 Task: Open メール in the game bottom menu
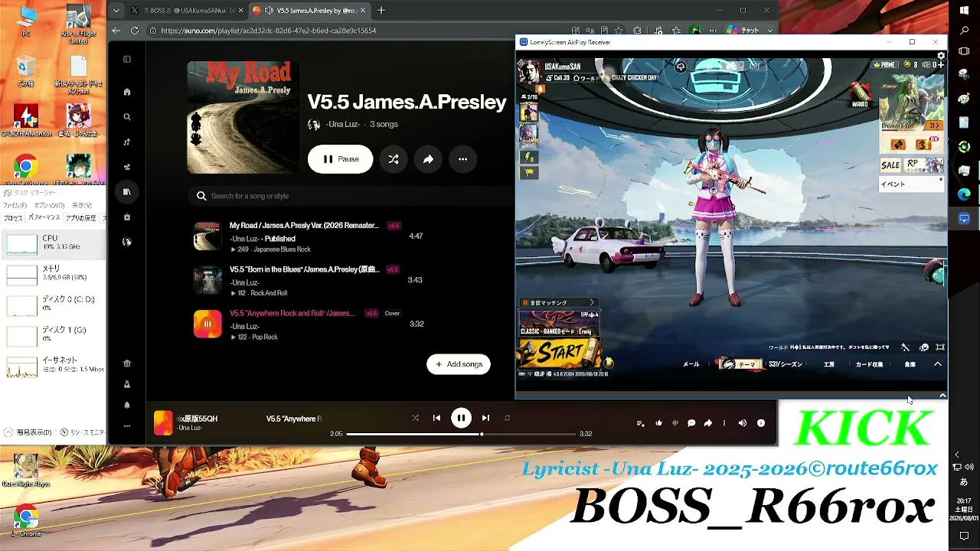pos(691,364)
